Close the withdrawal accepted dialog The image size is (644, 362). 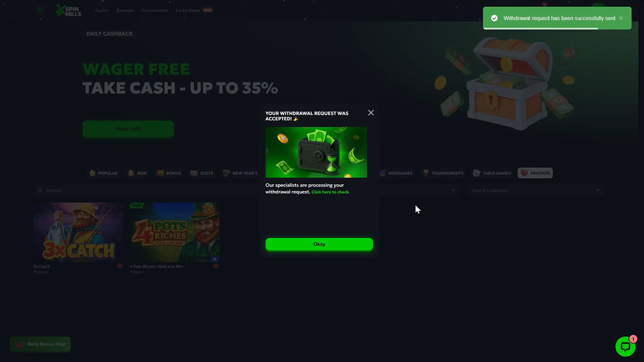click(x=371, y=113)
